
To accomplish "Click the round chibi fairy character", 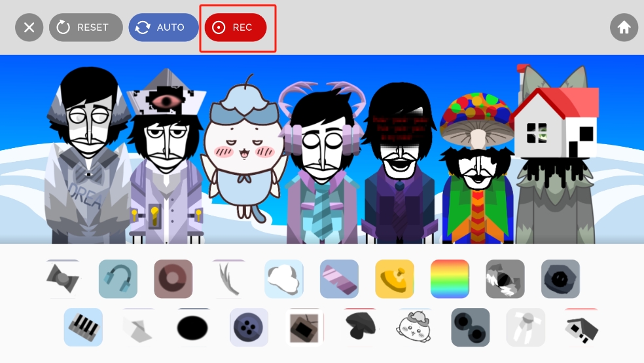I will click(245, 148).
